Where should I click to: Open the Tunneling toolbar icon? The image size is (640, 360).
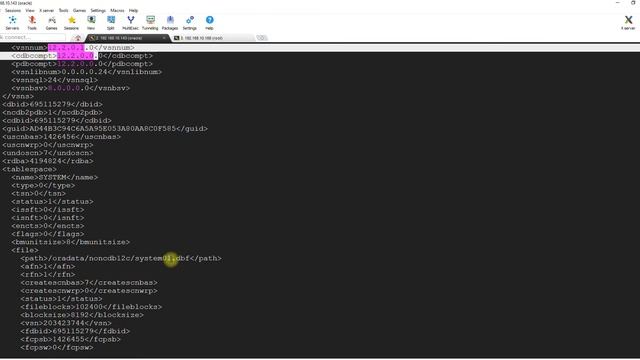[150, 23]
